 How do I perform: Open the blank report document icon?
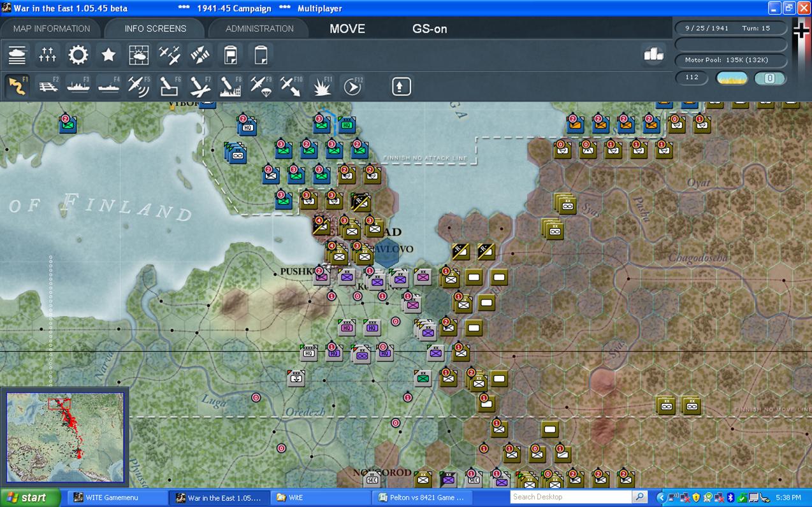click(x=261, y=55)
